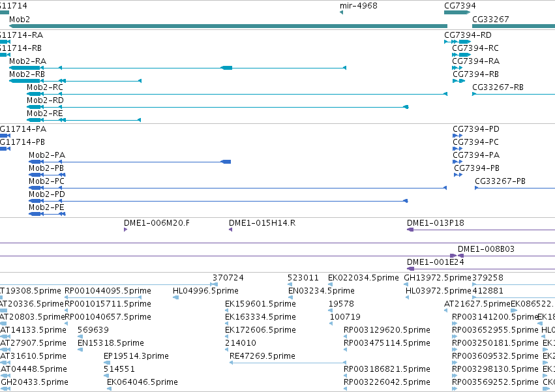The height and width of the screenshot is (392, 555).
Task: Click the CG7394-RB transcript label
Action: [x=475, y=74]
